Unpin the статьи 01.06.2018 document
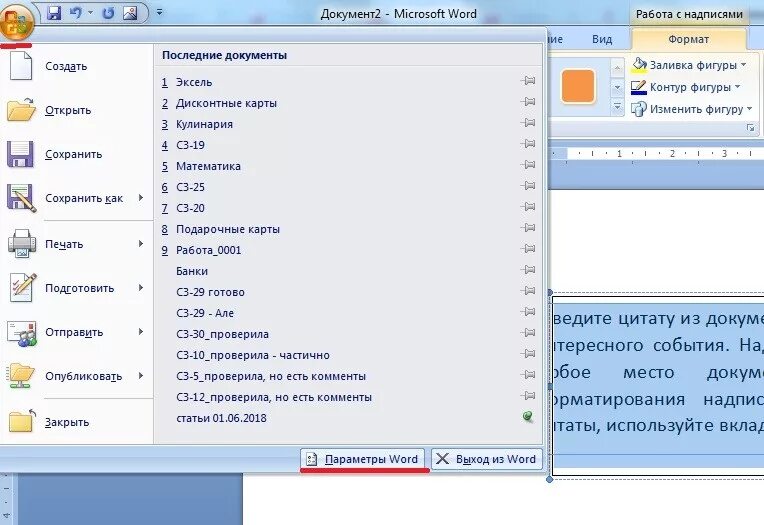 [528, 417]
